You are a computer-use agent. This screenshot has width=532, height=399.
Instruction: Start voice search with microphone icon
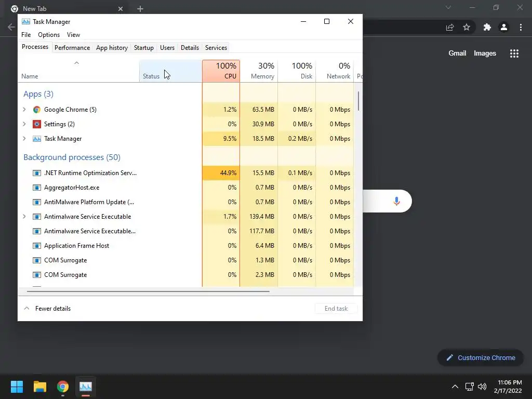pyautogui.click(x=396, y=201)
